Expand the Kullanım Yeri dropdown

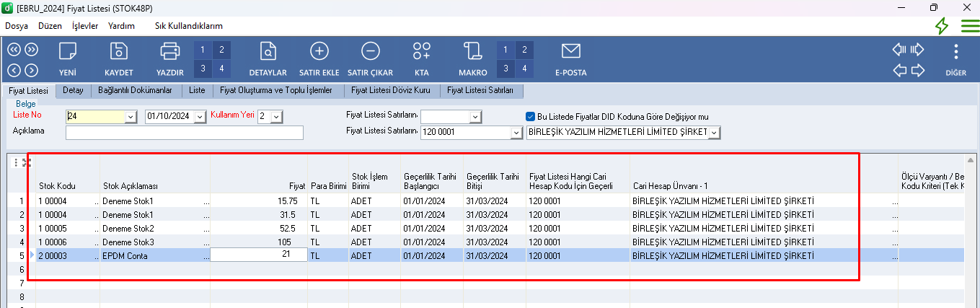pos(277,117)
